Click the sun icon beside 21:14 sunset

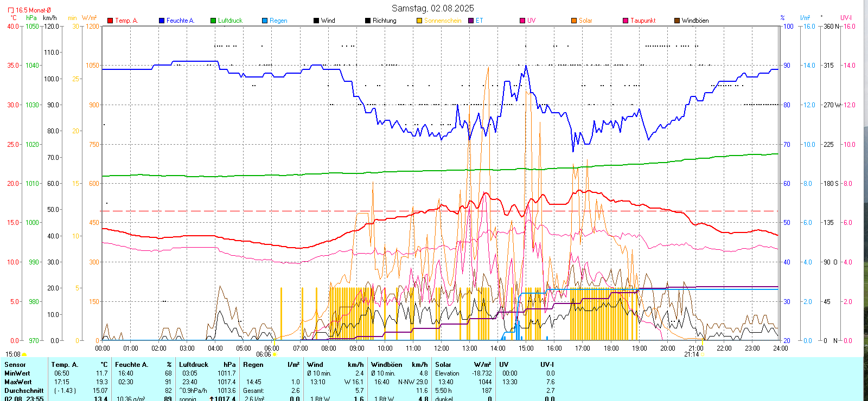pos(702,354)
